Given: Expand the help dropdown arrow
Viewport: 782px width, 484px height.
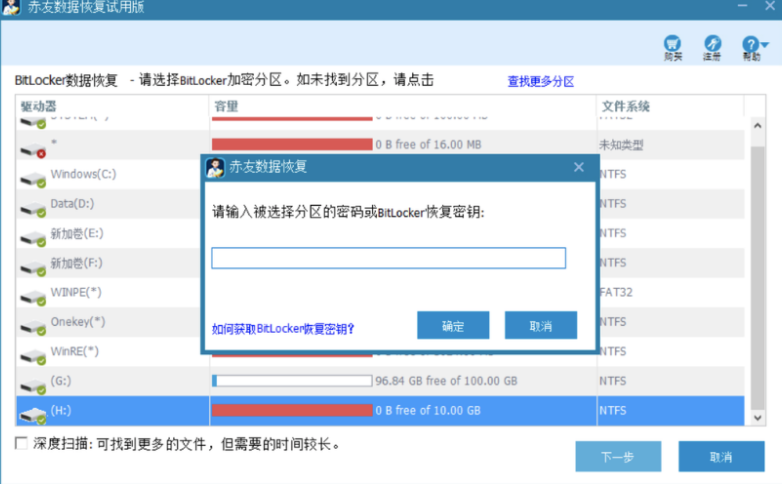Looking at the screenshot, I should pos(765,45).
